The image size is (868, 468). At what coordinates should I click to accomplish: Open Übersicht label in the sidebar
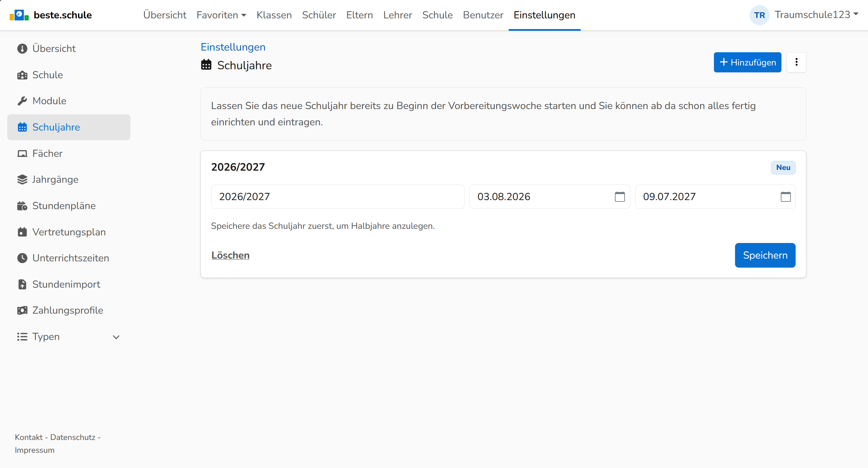click(x=54, y=49)
